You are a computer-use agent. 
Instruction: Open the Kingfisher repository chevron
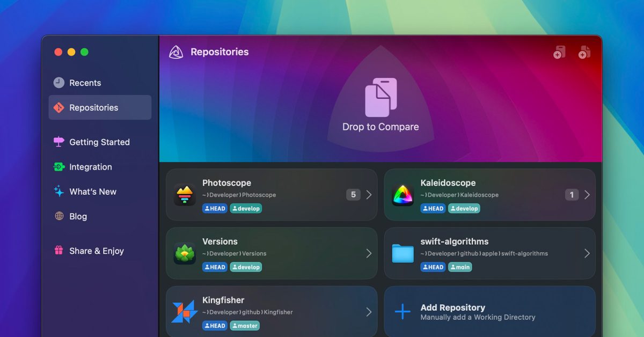[369, 312]
